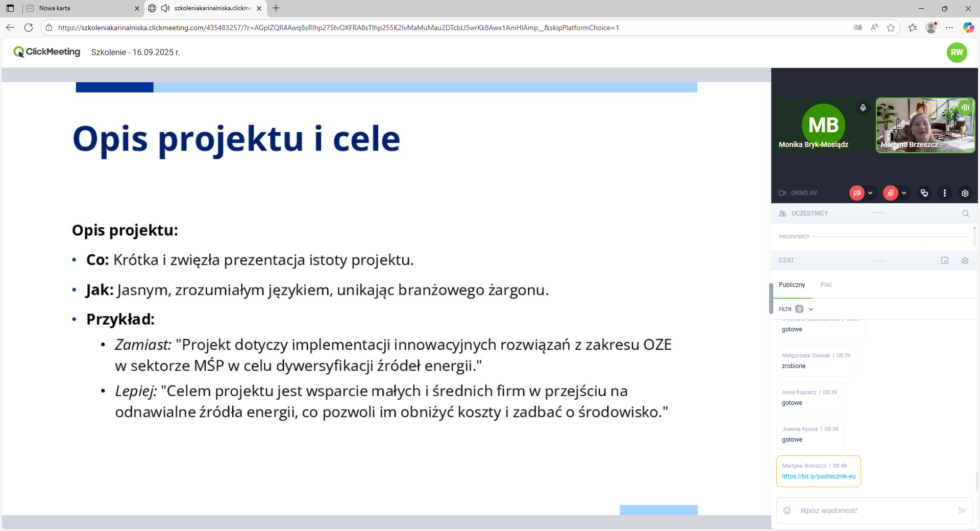
Task: Open the translate page icon
Action: tap(858, 28)
